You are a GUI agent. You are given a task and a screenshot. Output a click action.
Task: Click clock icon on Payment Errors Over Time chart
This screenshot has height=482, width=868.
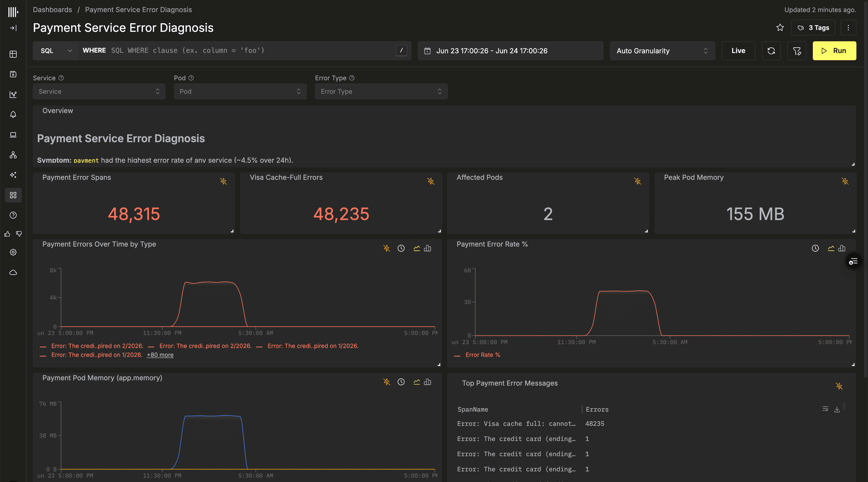(401, 248)
